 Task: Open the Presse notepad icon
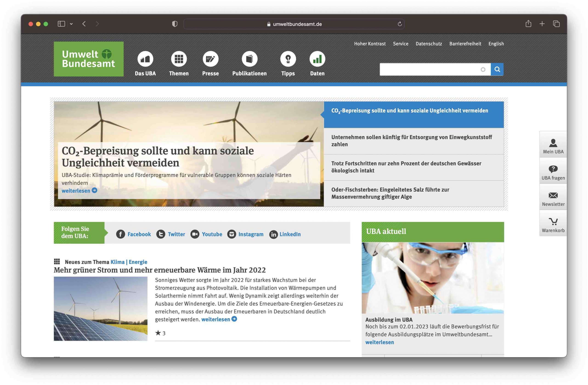[210, 59]
